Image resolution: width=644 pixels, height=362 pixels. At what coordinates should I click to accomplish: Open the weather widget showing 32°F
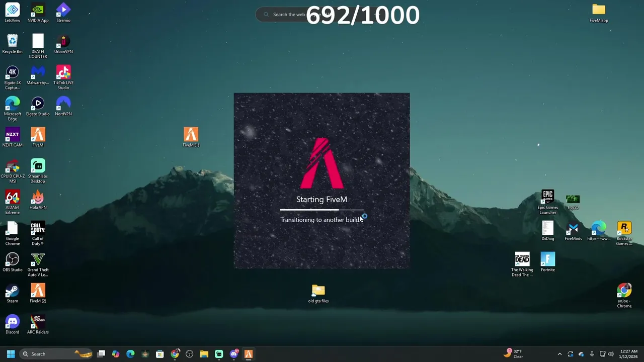pos(514,354)
